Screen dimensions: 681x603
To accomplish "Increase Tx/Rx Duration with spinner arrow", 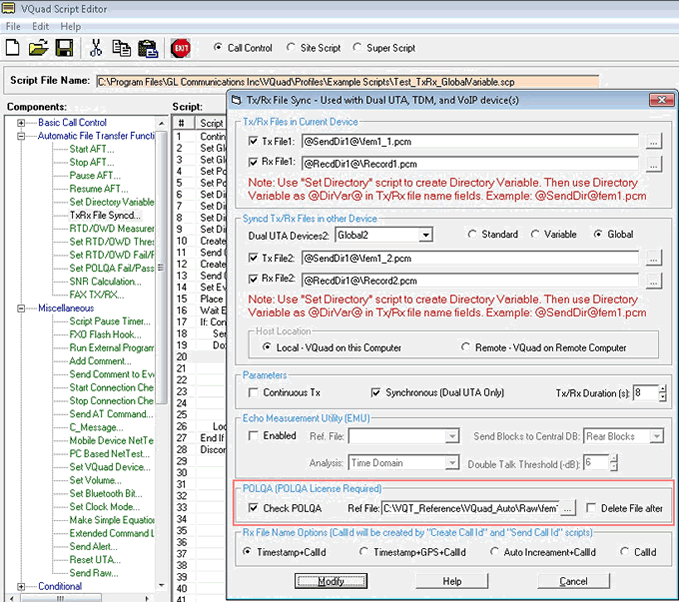I will 662,389.
